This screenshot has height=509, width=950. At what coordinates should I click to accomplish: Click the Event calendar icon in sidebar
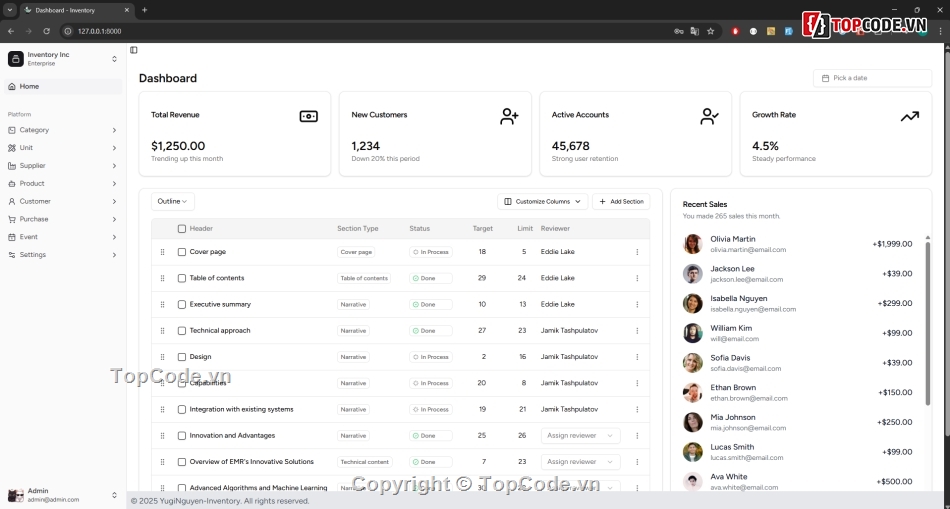tap(12, 237)
